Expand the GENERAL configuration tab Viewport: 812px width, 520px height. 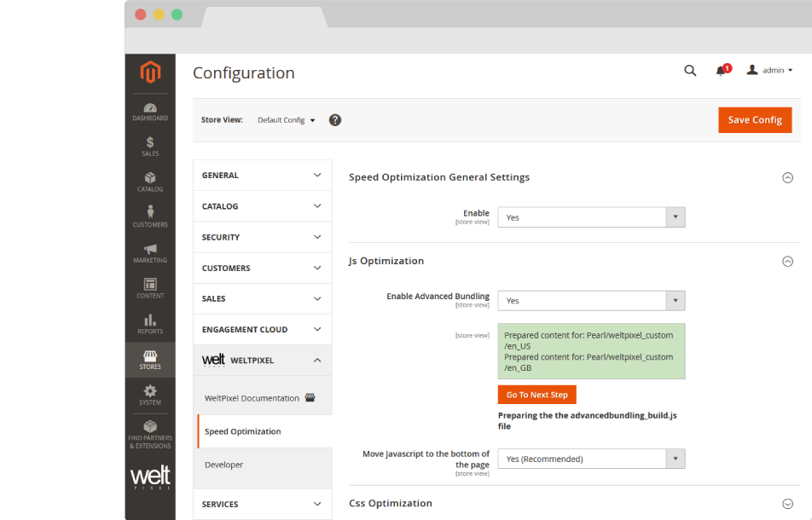(262, 176)
